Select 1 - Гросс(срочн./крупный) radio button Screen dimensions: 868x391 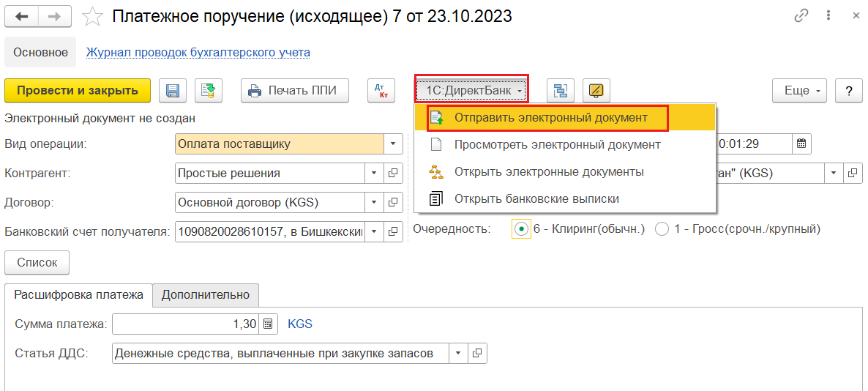(x=662, y=229)
